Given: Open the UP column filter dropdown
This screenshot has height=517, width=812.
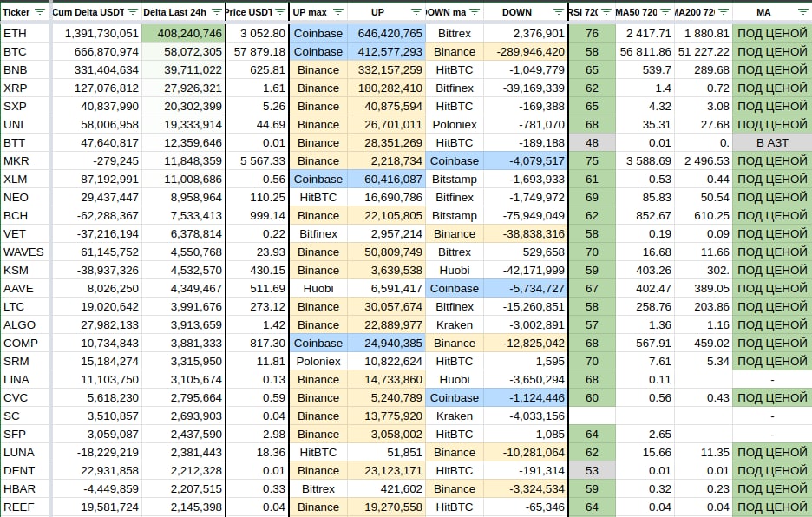Looking at the screenshot, I should pyautogui.click(x=416, y=12).
